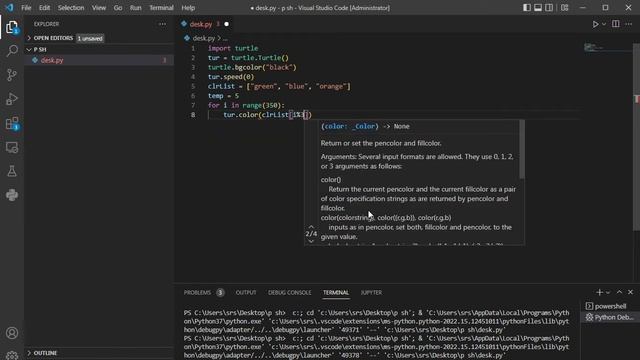Show previous signature with up arrow

tap(311, 227)
